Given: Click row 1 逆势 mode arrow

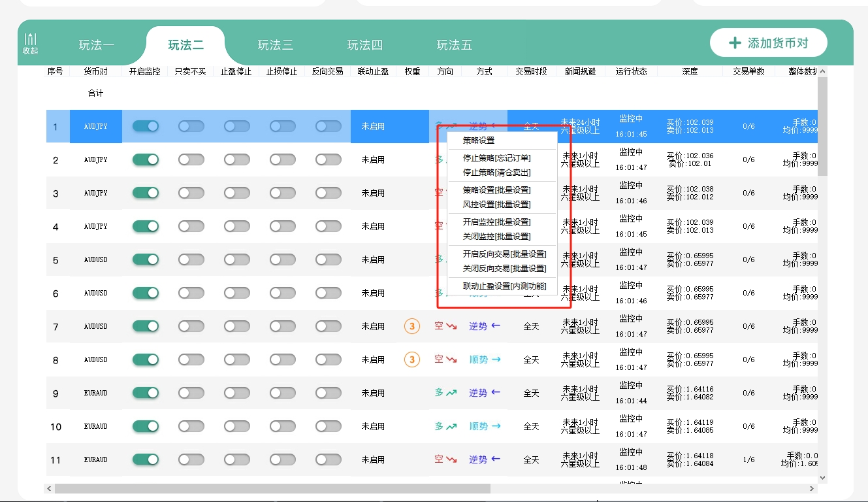Looking at the screenshot, I should 495,125.
